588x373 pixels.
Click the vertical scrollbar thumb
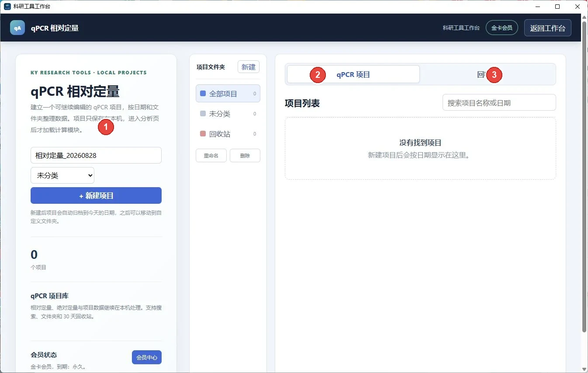click(585, 176)
